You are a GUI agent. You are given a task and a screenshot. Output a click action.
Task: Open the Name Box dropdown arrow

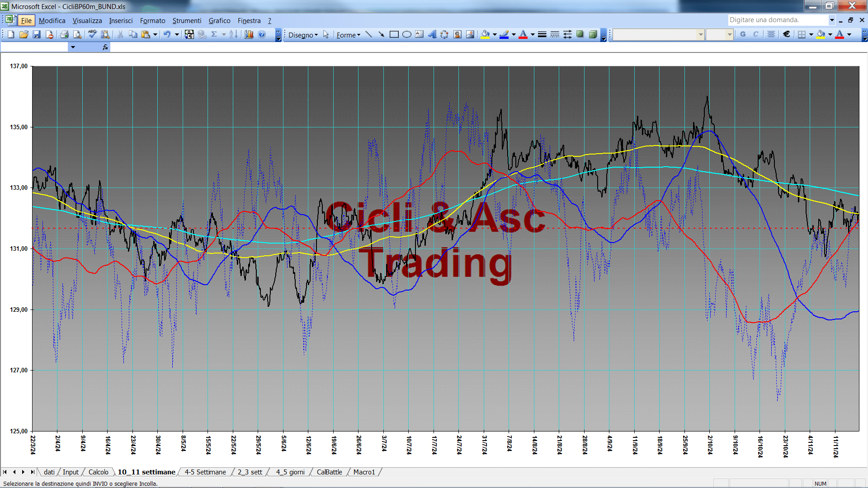[x=73, y=47]
